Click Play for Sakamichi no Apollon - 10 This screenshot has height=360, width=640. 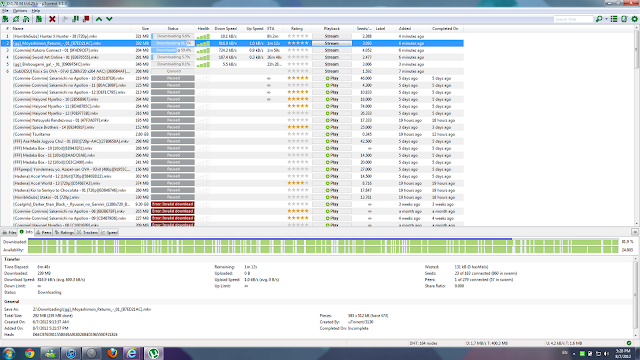tap(332, 78)
